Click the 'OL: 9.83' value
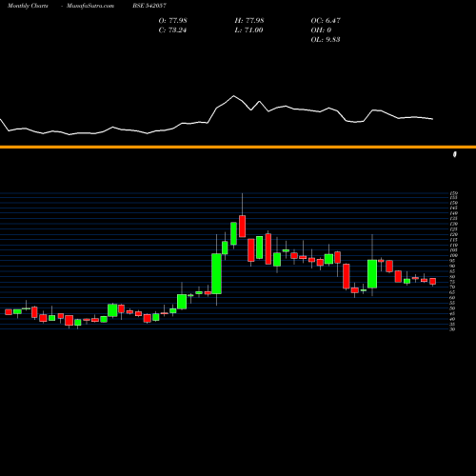This screenshot has height=476, width=476. [x=326, y=40]
